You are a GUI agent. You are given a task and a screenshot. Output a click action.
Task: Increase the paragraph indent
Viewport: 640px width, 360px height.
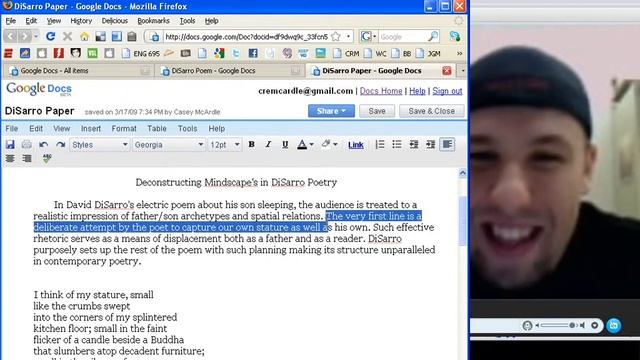430,144
